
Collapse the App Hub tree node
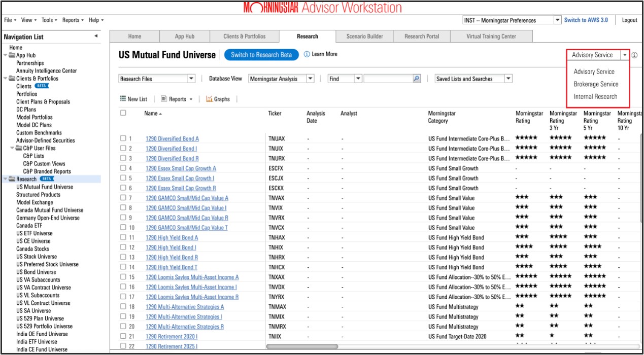click(x=6, y=55)
